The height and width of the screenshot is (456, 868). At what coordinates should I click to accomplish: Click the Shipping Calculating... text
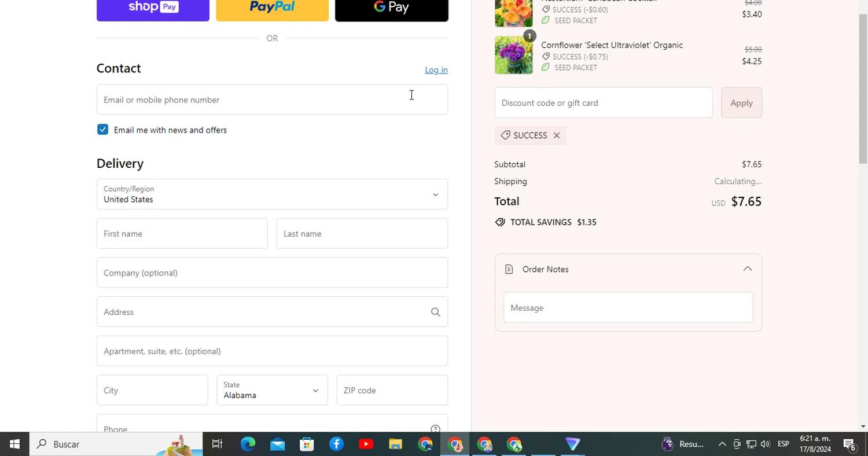[738, 181]
